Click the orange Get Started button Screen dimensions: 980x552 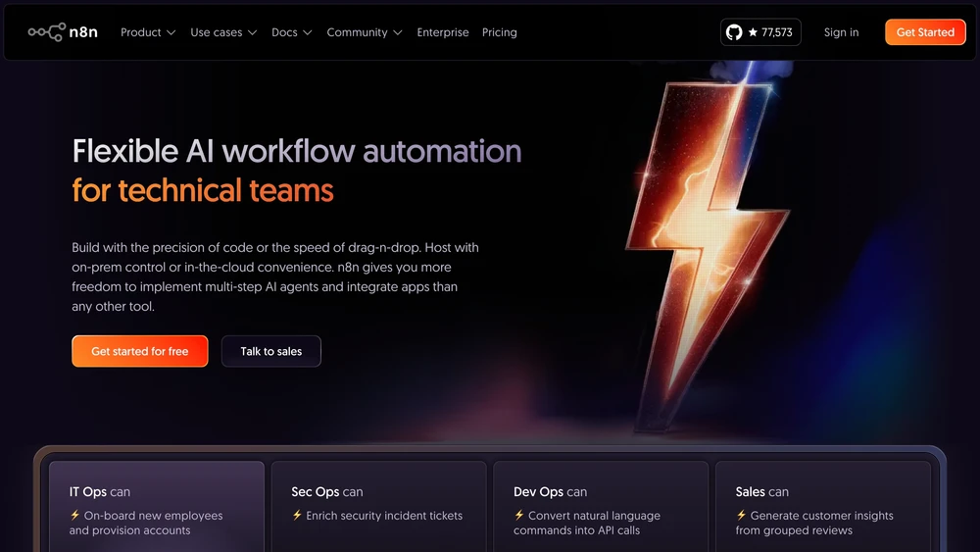click(x=925, y=32)
